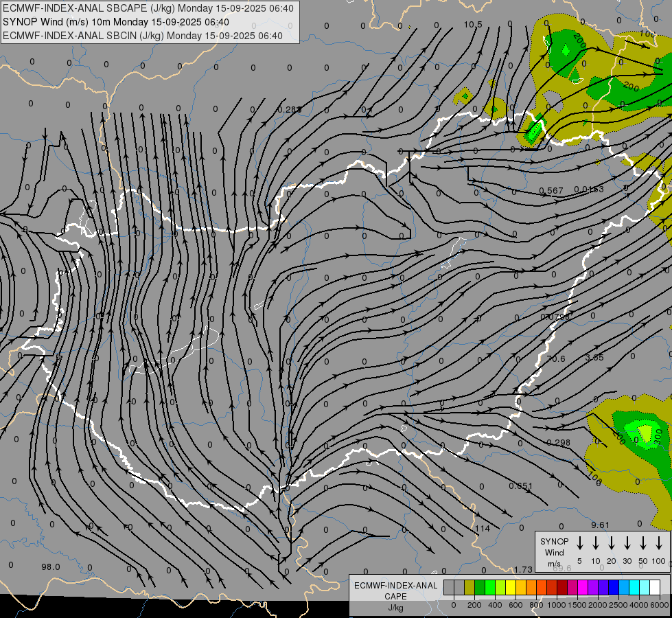Select the bright magenta swatch right of 1500 tick
Screen dimensions: 672x618
point(583,588)
